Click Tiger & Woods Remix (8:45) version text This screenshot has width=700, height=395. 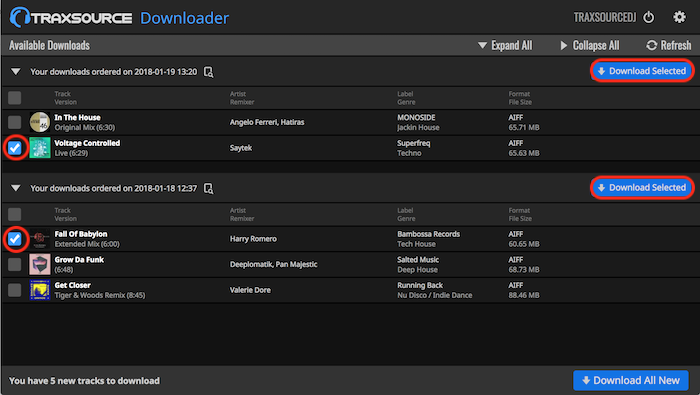coord(100,295)
